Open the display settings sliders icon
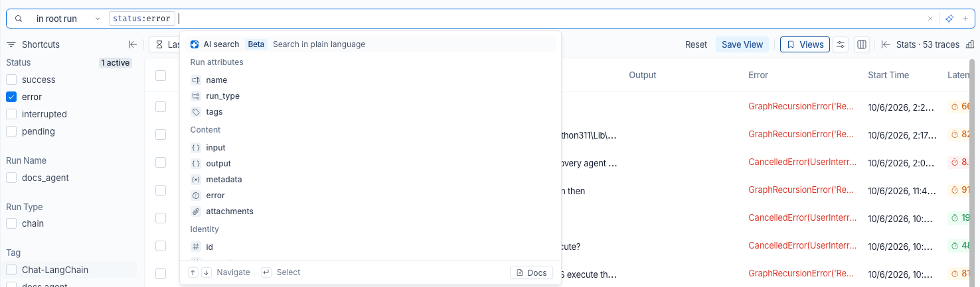Image resolution: width=980 pixels, height=287 pixels. coord(841,44)
